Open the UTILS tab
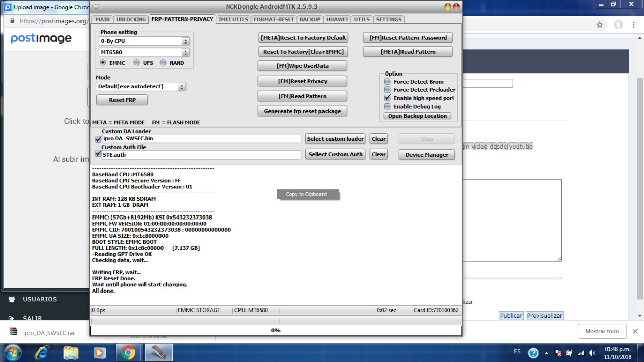644x362 pixels. tap(362, 19)
